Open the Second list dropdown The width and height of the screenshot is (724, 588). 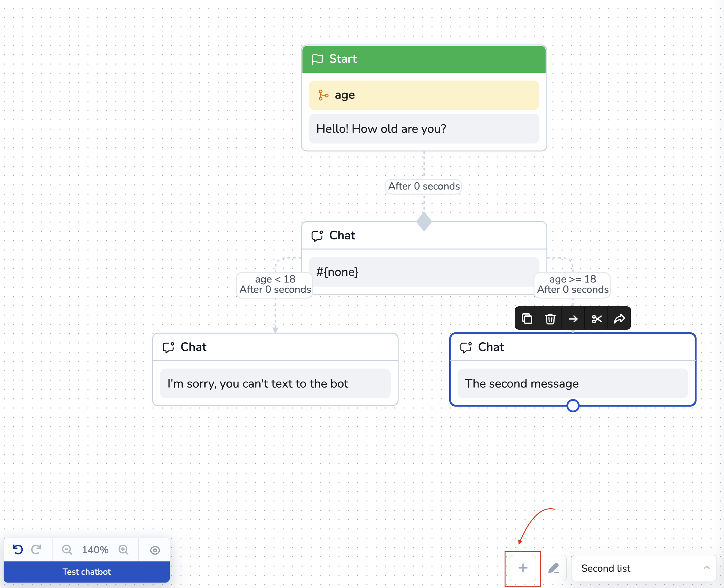click(x=643, y=568)
